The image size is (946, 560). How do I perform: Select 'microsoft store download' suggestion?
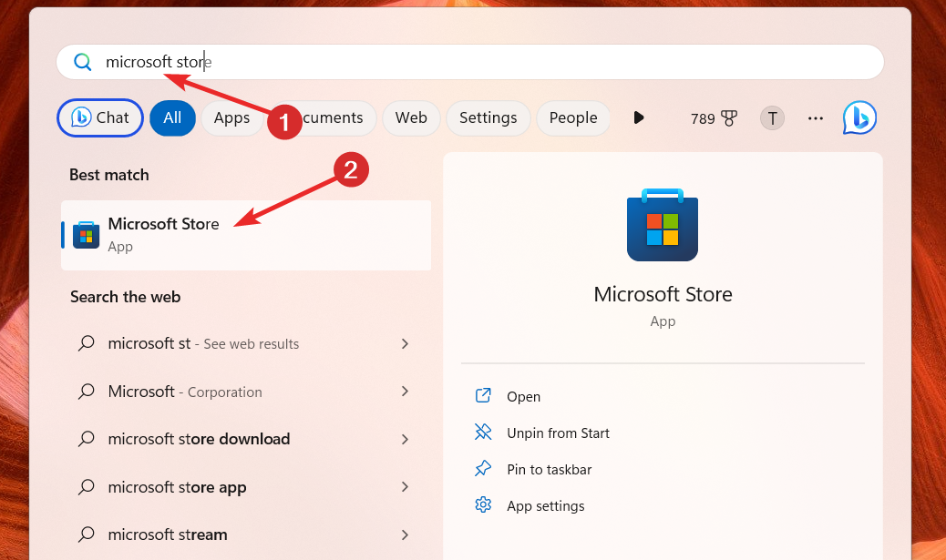246,439
